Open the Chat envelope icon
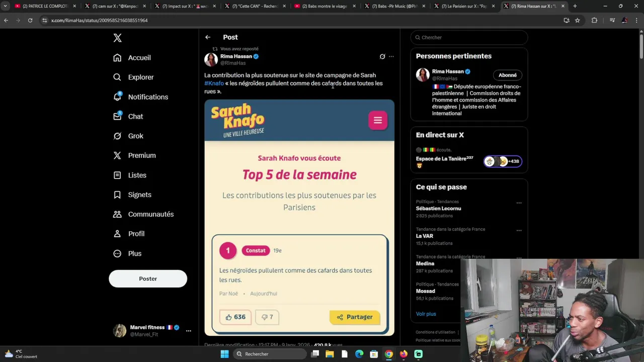The image size is (644, 362). tap(117, 116)
